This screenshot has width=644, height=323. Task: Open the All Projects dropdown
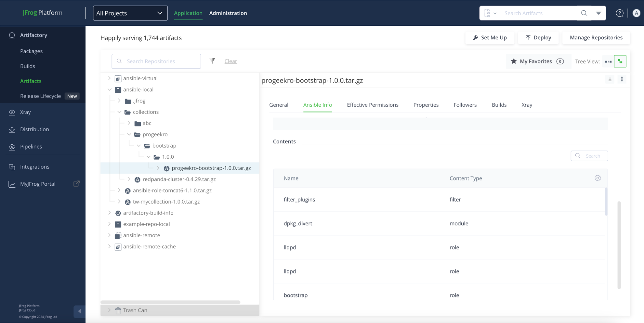click(x=130, y=13)
